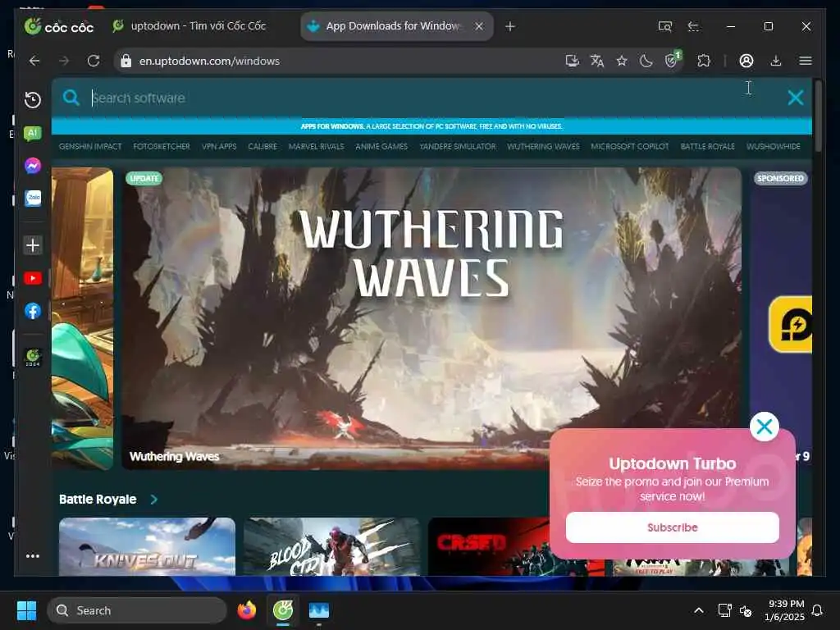Expand the Battle Royale section arrow

point(153,500)
